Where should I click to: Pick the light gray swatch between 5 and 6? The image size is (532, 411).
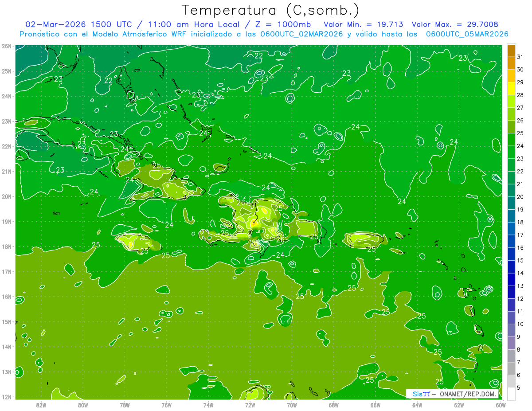tap(511, 381)
